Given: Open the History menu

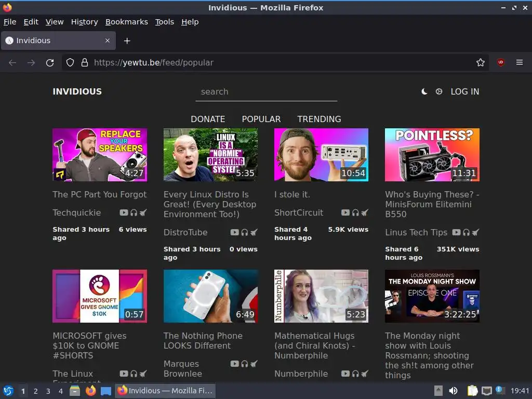Looking at the screenshot, I should click(85, 22).
